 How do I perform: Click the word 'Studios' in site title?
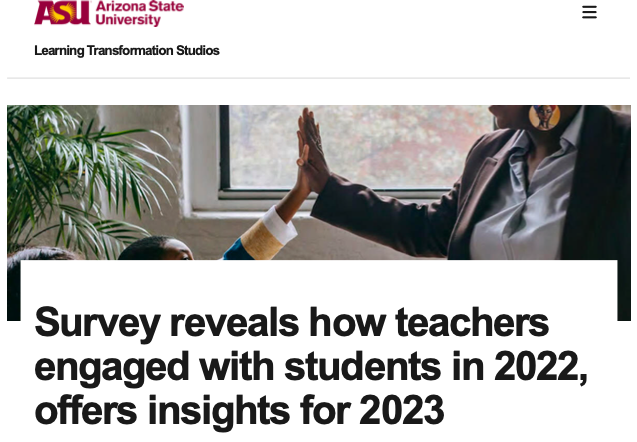[x=198, y=50]
